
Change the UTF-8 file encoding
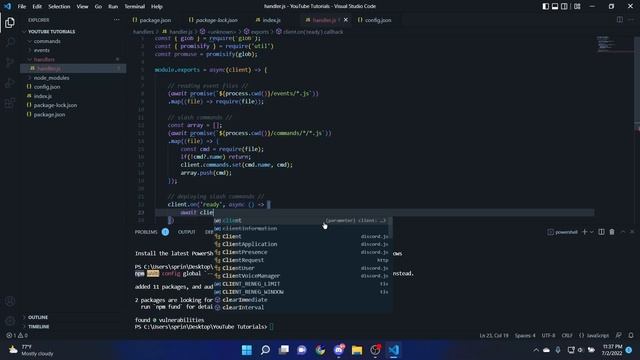click(x=548, y=336)
